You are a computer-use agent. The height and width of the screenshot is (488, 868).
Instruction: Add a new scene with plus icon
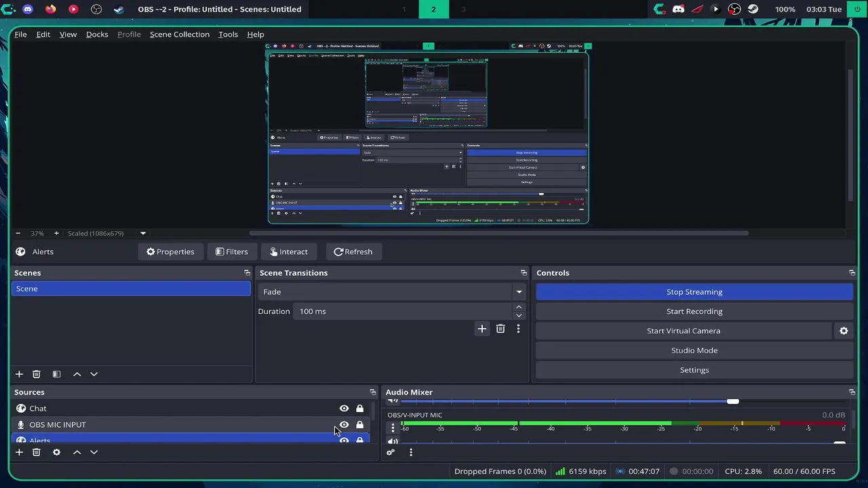coord(19,374)
